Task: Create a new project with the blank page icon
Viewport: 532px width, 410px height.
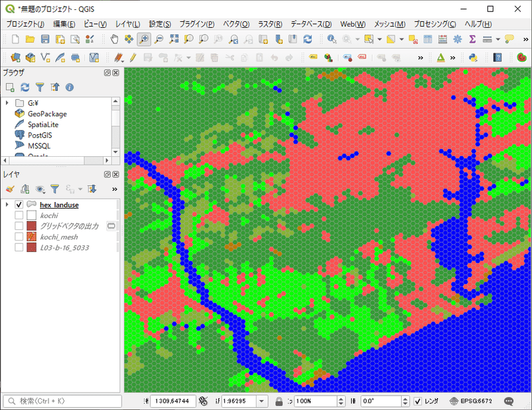Action: coord(15,39)
